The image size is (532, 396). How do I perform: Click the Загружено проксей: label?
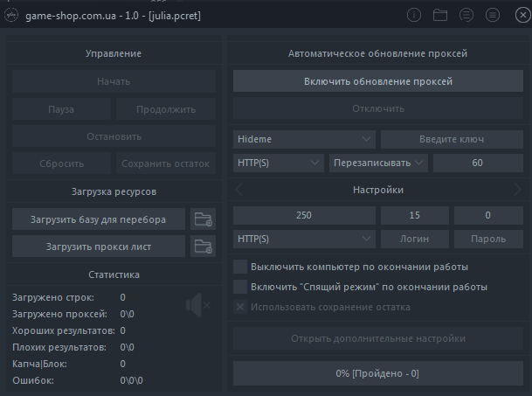[59, 314]
